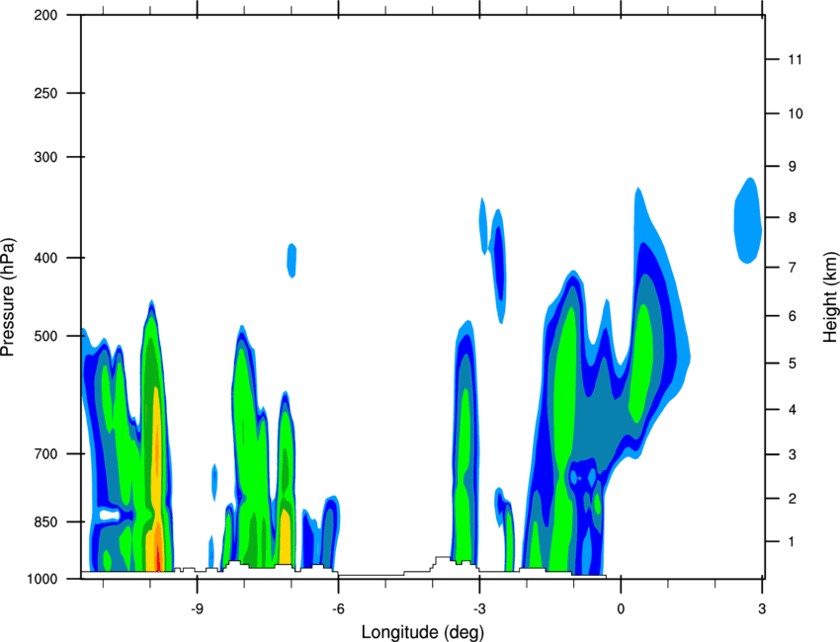Pick the 8 km height tick label

(793, 218)
